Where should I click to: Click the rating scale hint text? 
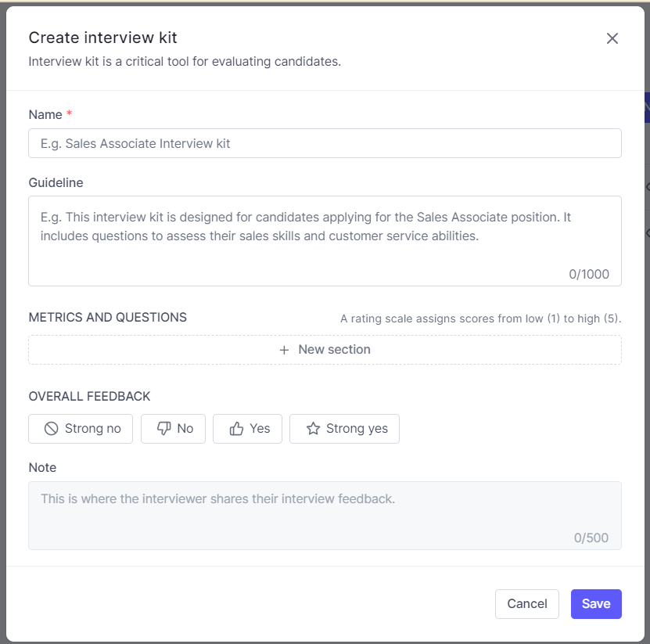click(480, 318)
